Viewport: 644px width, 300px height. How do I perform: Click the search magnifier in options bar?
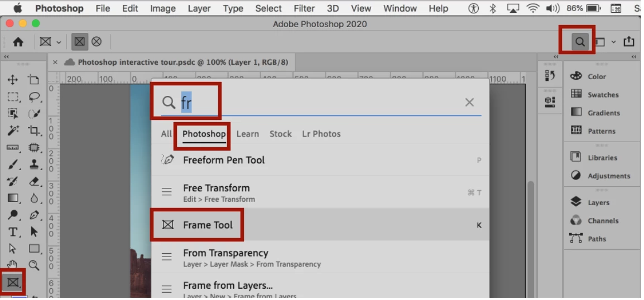pyautogui.click(x=579, y=41)
